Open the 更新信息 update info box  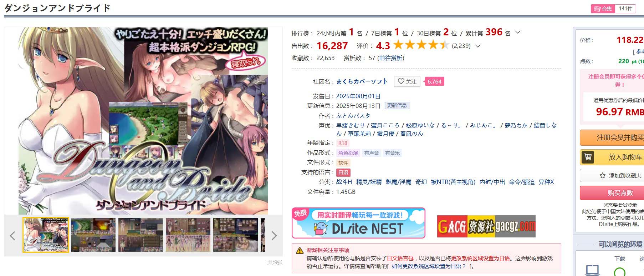[x=397, y=105]
